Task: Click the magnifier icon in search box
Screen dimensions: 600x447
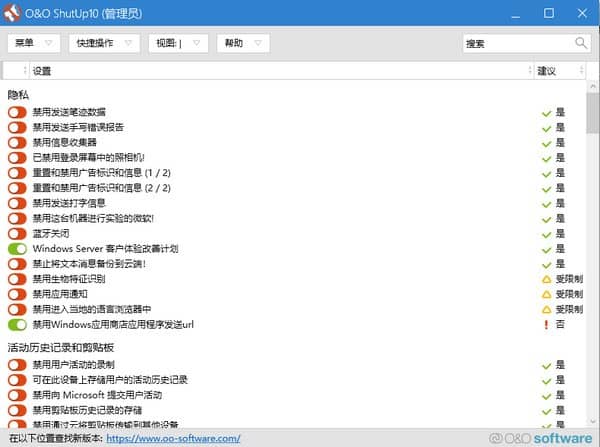Action: click(581, 43)
